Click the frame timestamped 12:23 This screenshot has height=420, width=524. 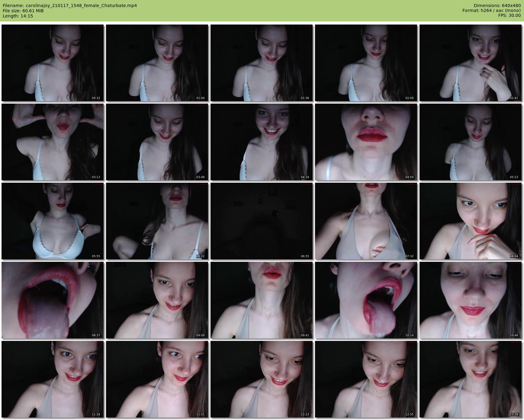[x=261, y=379]
